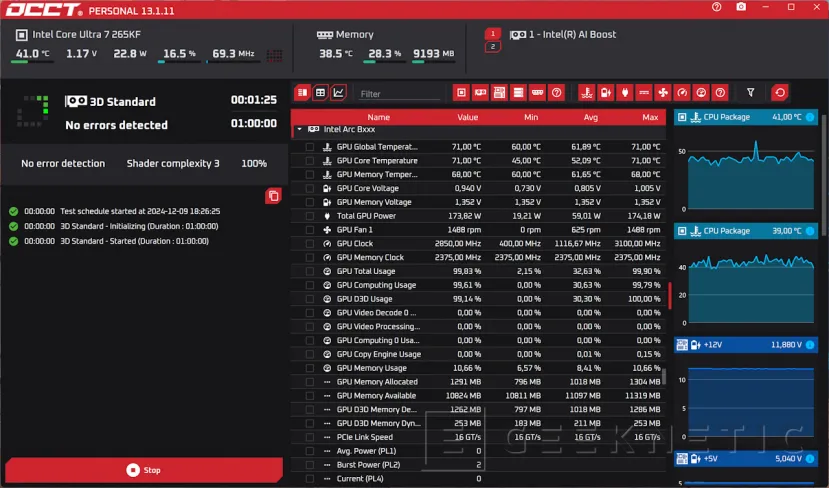
Task: Filter sensors by storage source icon
Action: [518, 93]
